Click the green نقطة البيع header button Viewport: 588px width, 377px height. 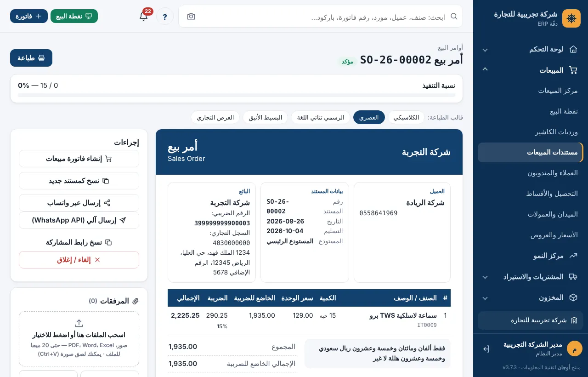click(74, 16)
